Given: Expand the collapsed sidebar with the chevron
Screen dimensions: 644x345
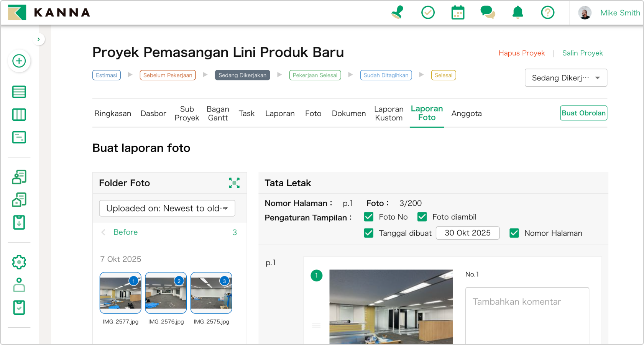Looking at the screenshot, I should click(x=38, y=39).
